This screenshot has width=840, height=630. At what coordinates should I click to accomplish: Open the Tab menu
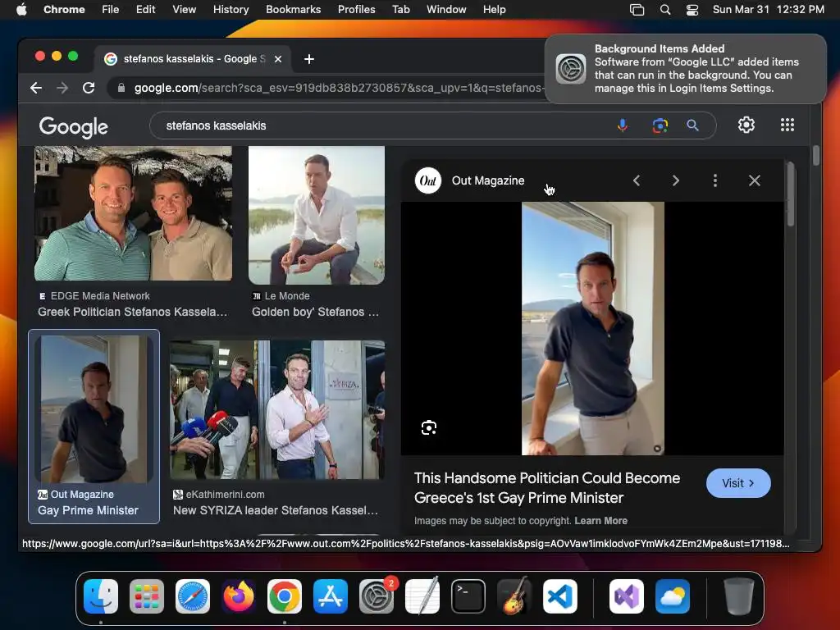pos(400,9)
